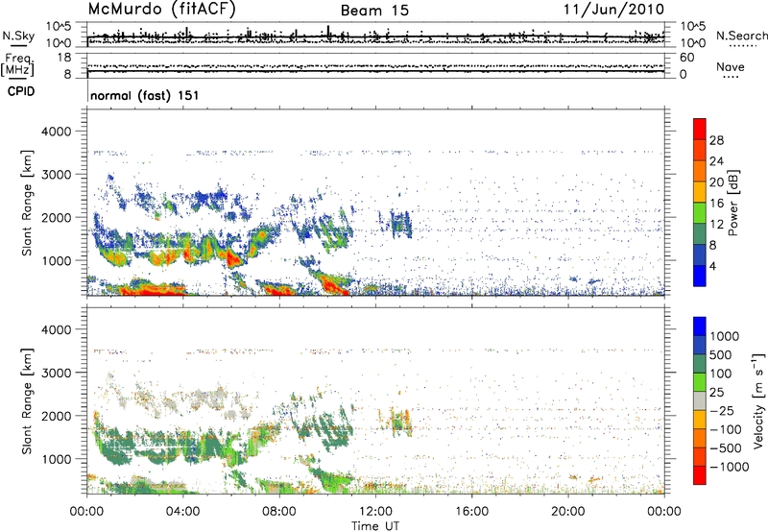Click the "25" Velocity colorbar tick label
Viewport: 768px width, 532px height.
[x=716, y=393]
